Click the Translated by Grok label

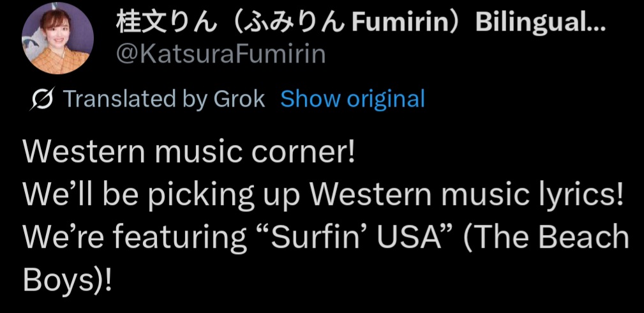164,99
